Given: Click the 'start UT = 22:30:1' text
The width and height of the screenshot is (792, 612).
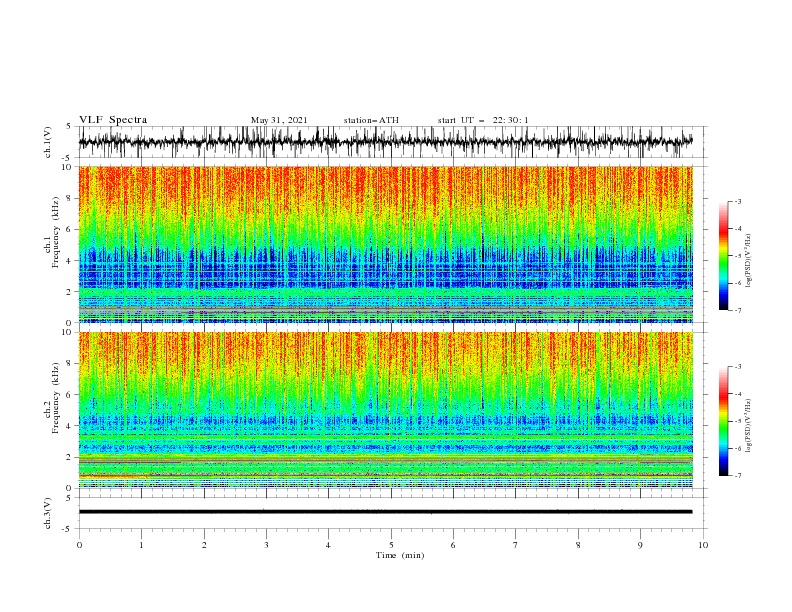Looking at the screenshot, I should pos(483,120).
